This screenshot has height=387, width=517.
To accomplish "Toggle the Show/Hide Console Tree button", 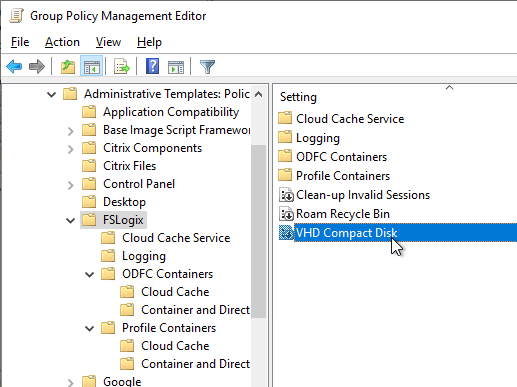I will [x=91, y=67].
